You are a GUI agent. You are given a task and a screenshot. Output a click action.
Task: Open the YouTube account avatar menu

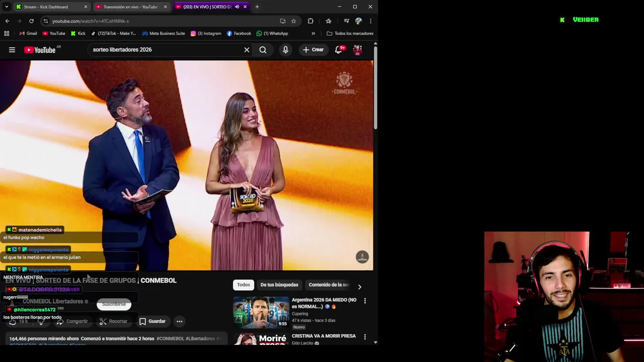358,50
